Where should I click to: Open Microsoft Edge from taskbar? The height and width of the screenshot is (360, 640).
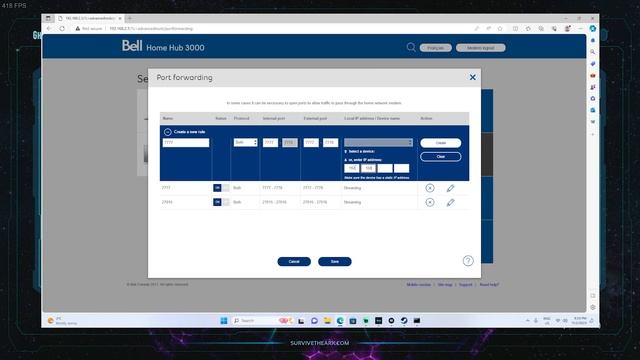click(340, 321)
